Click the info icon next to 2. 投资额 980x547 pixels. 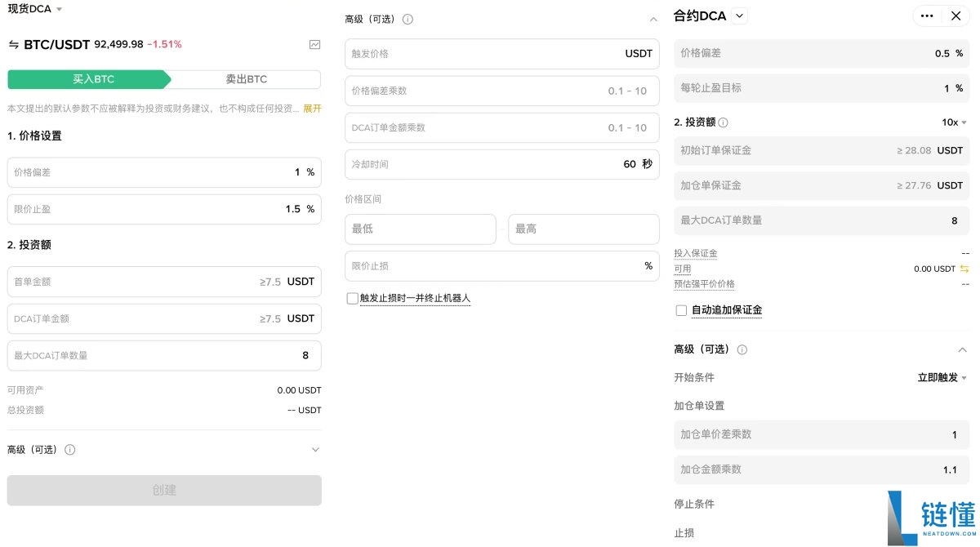(x=723, y=122)
